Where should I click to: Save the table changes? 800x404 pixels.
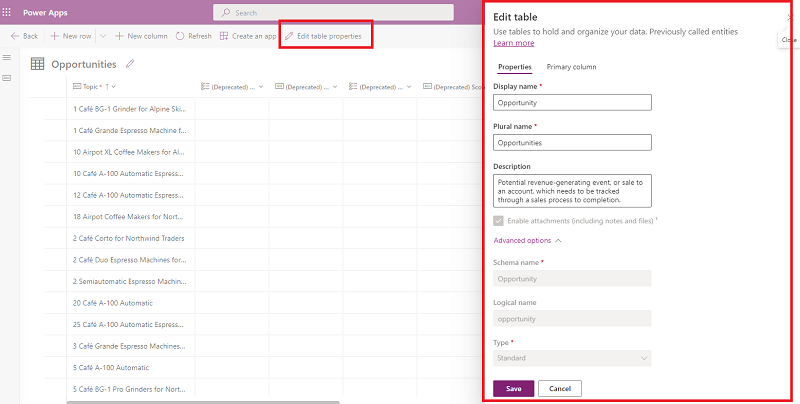(514, 388)
